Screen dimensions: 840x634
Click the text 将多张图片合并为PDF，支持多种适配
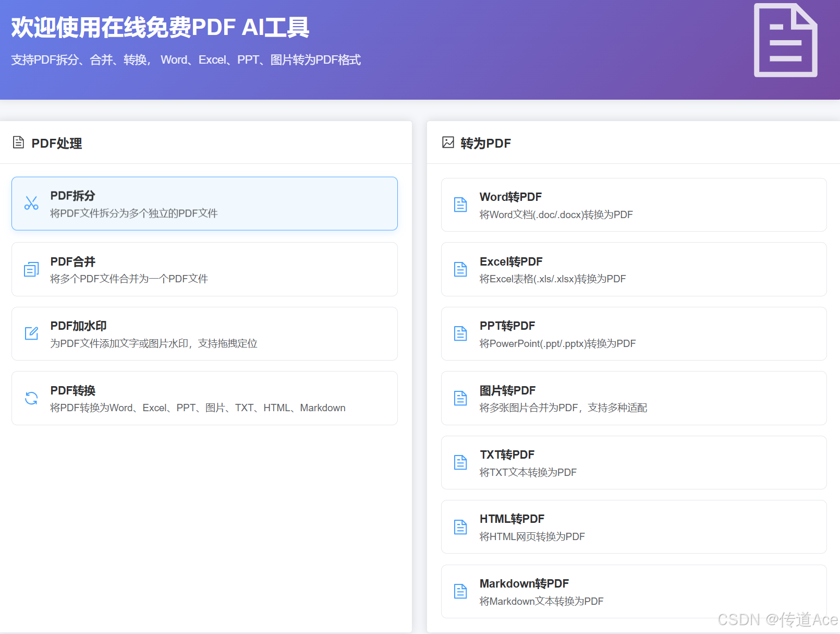(x=563, y=408)
